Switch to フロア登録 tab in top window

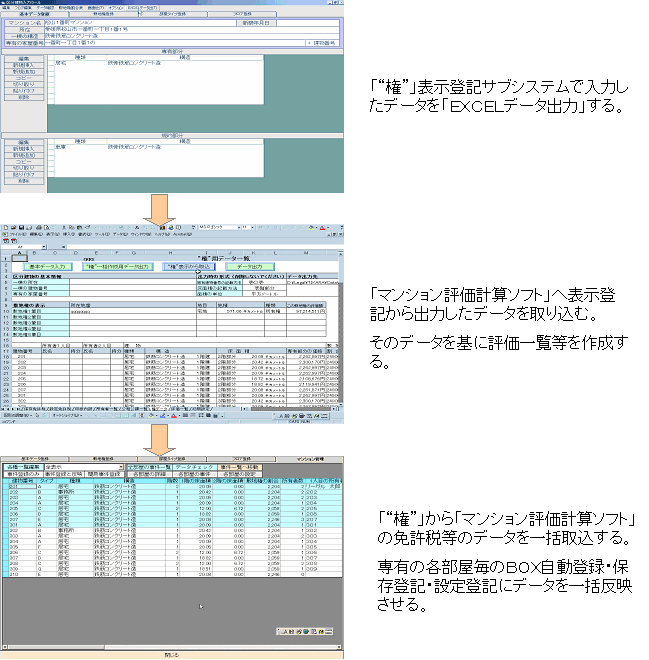pyautogui.click(x=242, y=14)
